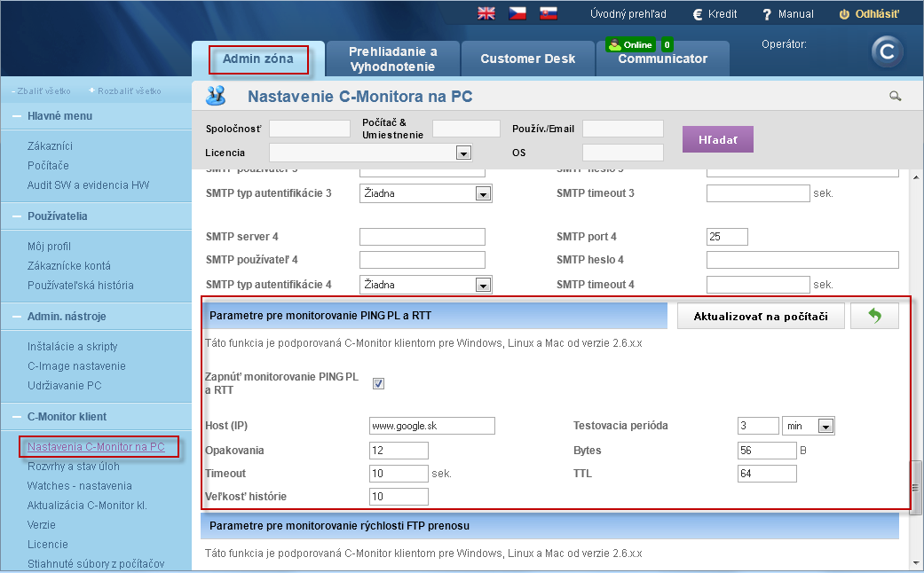The width and height of the screenshot is (924, 573).
Task: Click the C-Monitor logo icon
Action: (x=887, y=51)
